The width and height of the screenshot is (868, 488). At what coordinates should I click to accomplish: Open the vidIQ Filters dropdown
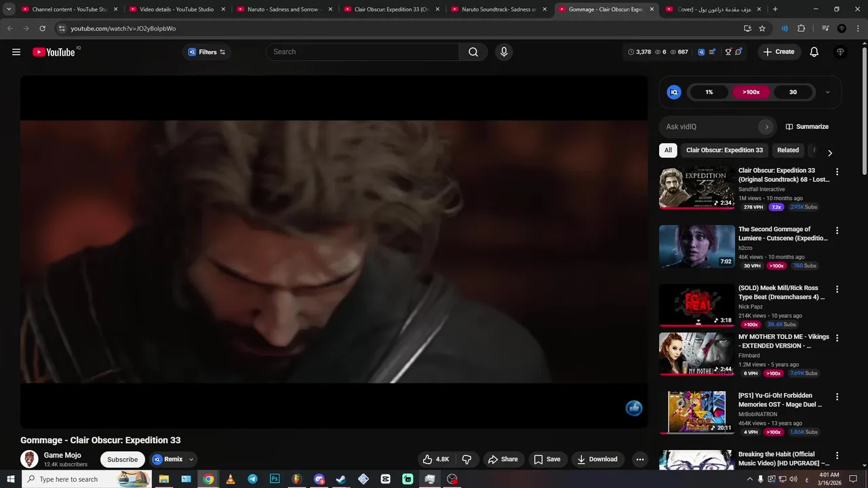pos(207,52)
